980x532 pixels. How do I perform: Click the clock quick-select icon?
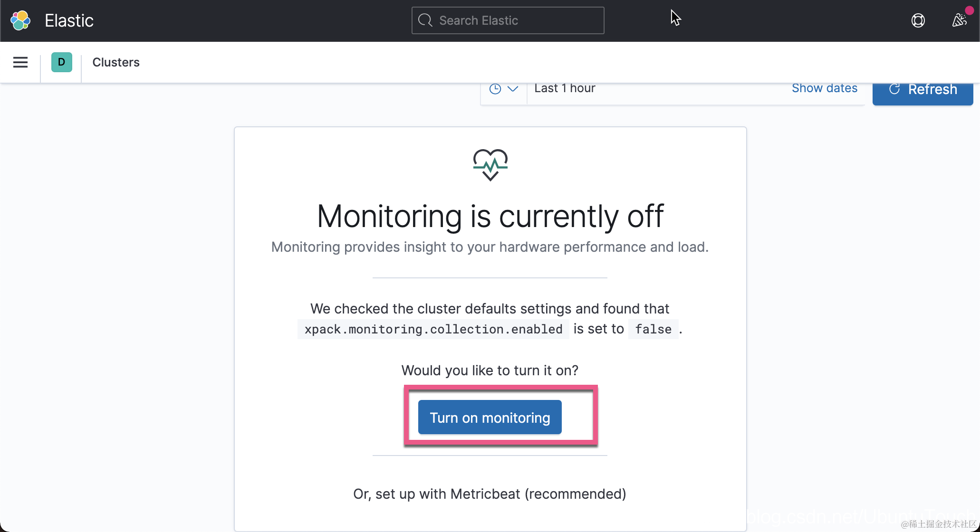[x=495, y=89]
